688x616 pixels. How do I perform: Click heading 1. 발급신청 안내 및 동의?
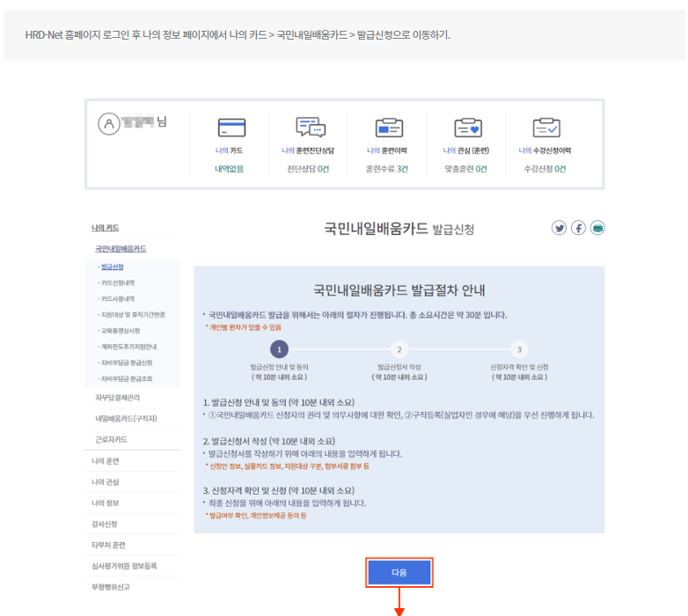(279, 402)
